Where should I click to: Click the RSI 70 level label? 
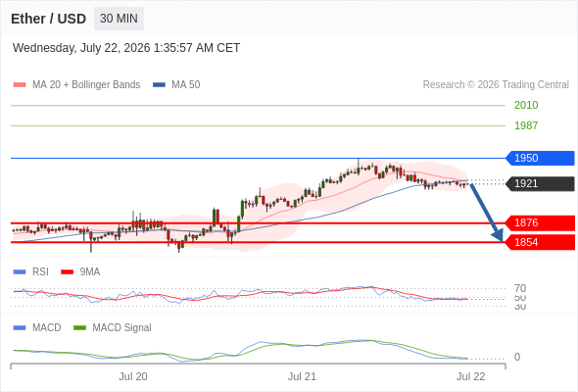click(x=520, y=288)
